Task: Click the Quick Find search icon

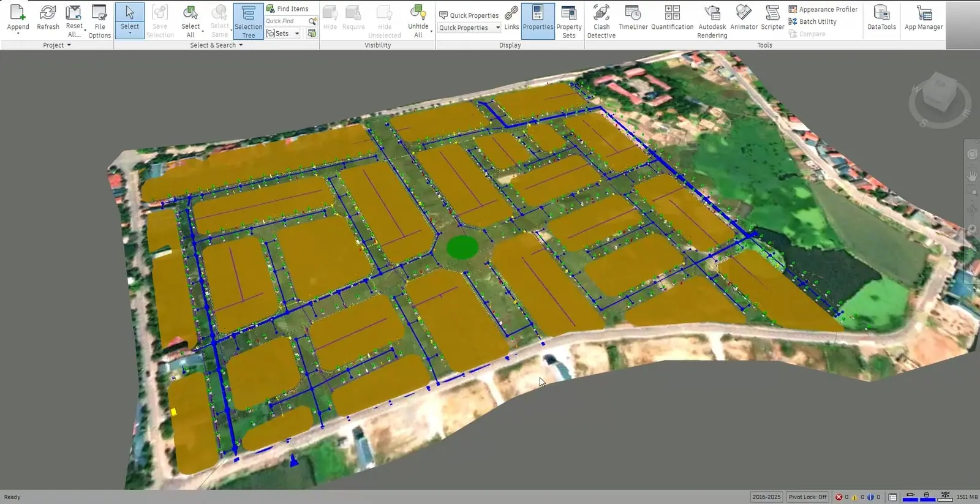Action: click(312, 21)
